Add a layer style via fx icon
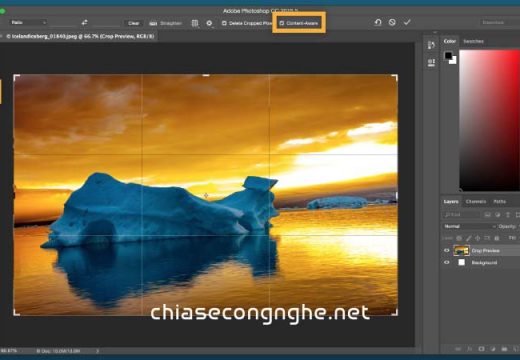 point(470,349)
